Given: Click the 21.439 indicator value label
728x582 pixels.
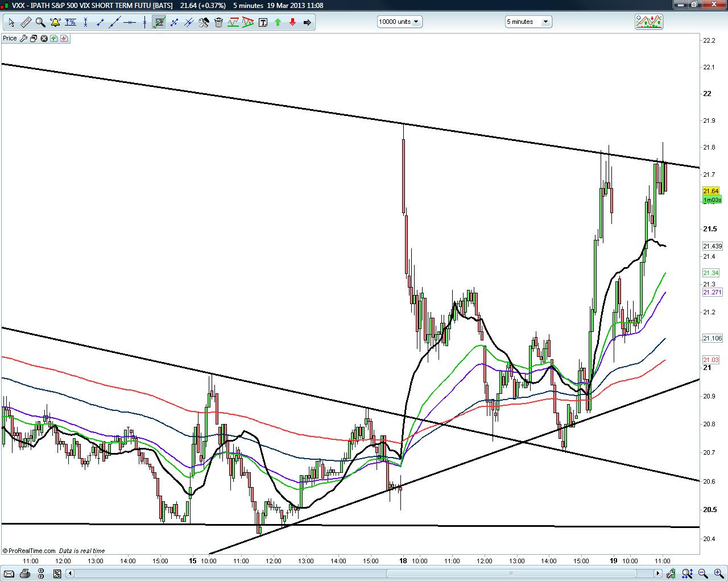Looking at the screenshot, I should [713, 246].
